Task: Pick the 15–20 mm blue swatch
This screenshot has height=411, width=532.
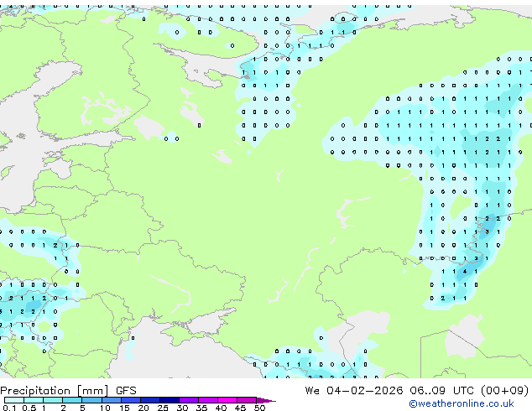Action: (131, 400)
